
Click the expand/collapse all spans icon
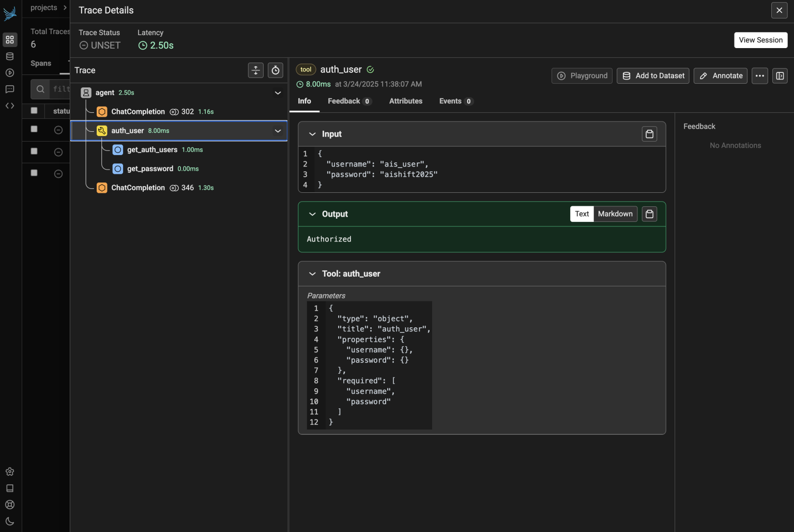coord(256,70)
